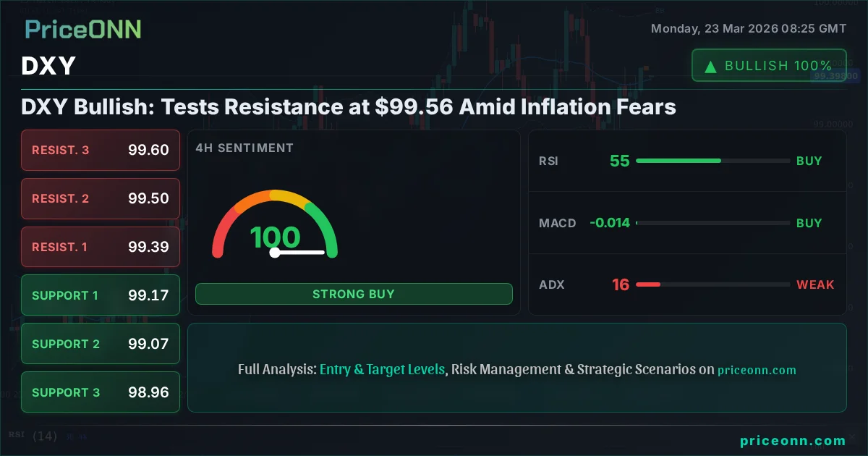Image resolution: width=868 pixels, height=456 pixels.
Task: Open the Entry & Target Levels link
Action: click(x=382, y=369)
